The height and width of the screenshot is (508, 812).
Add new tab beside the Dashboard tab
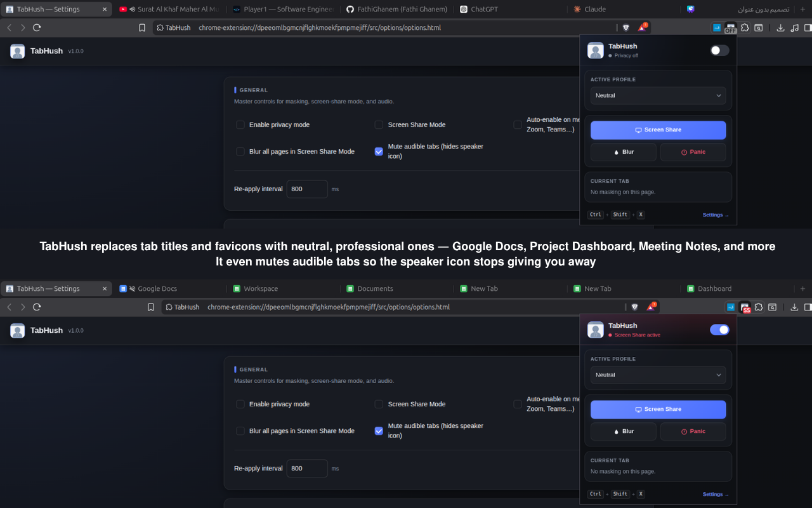click(x=802, y=289)
